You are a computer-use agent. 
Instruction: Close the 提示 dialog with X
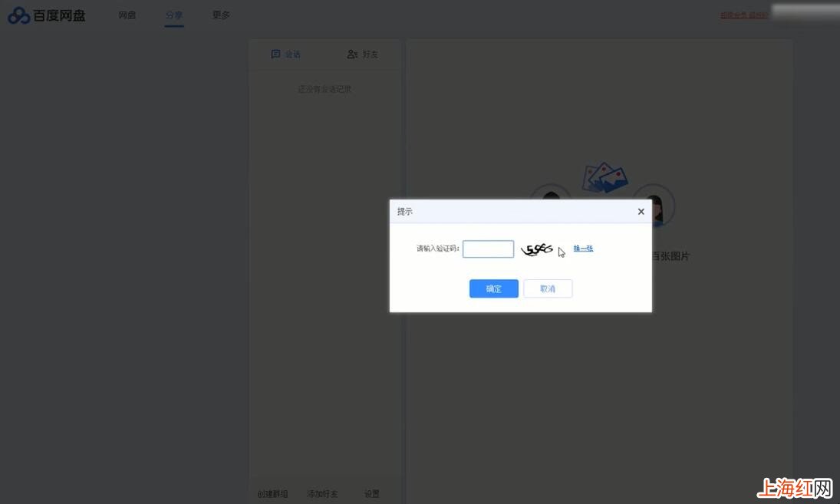[641, 212]
